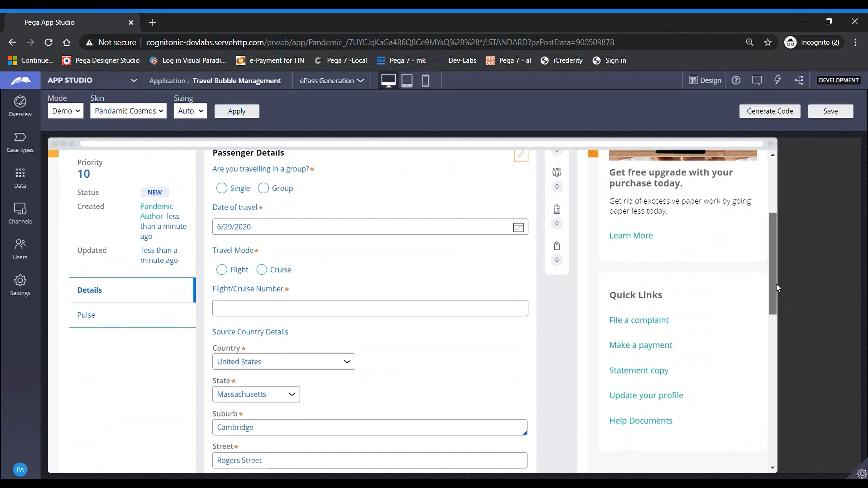Viewport: 868px width, 488px height.
Task: Open the ePass Generation menu
Action: 332,80
